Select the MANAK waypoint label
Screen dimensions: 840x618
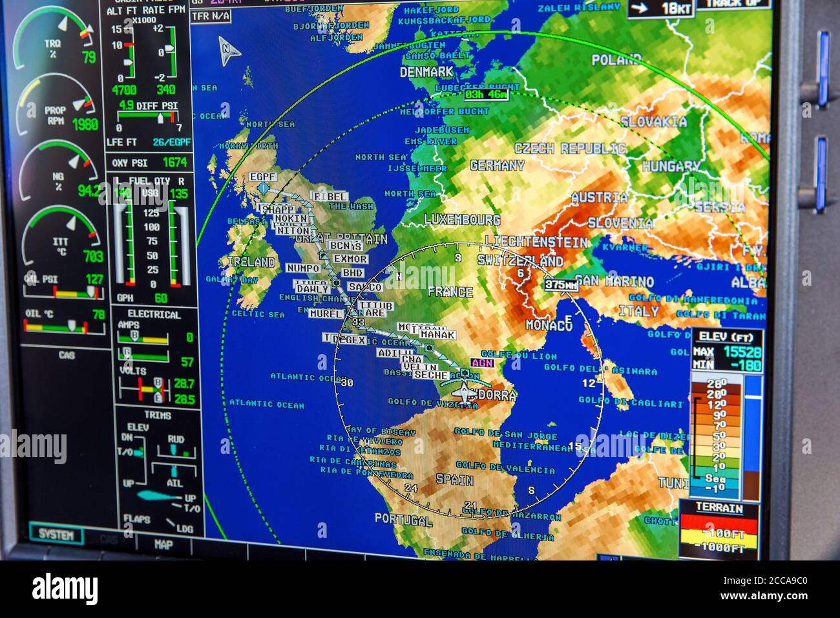click(x=437, y=335)
